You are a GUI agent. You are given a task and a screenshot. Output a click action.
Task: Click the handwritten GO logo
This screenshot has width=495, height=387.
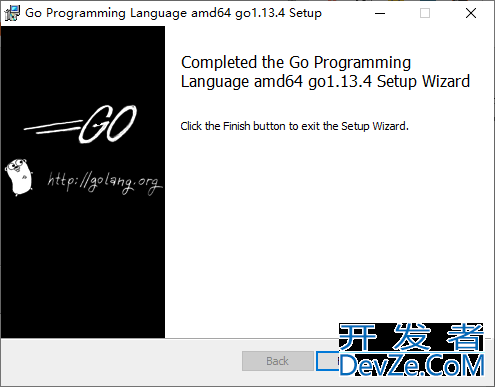108,124
